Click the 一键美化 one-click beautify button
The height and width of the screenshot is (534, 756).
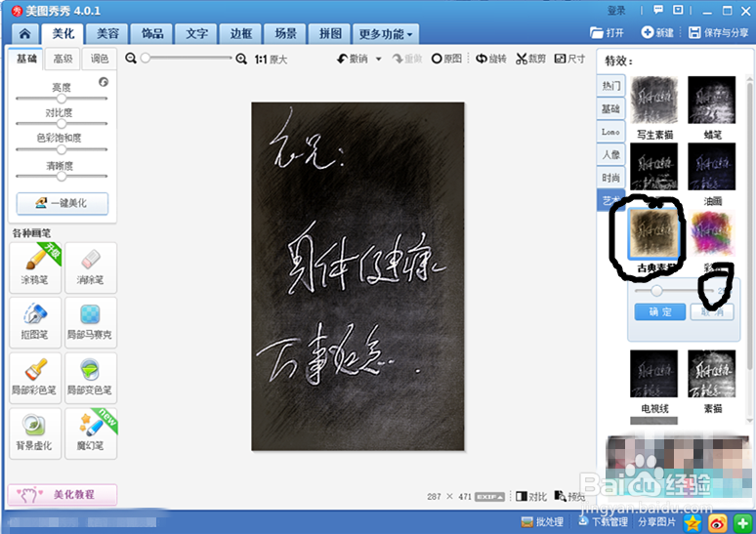point(63,203)
